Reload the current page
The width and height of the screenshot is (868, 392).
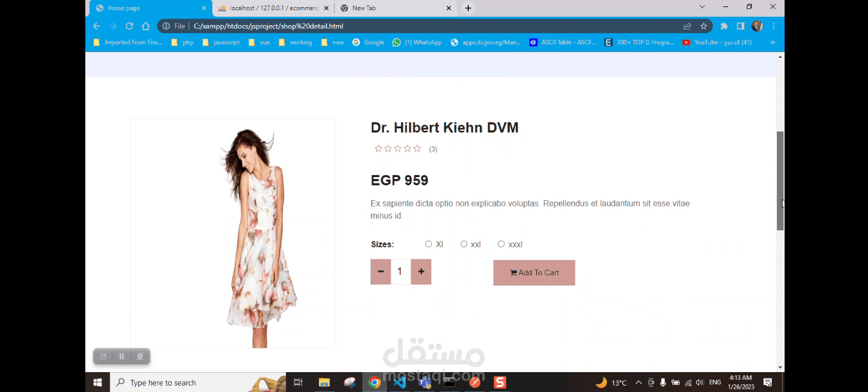click(129, 26)
